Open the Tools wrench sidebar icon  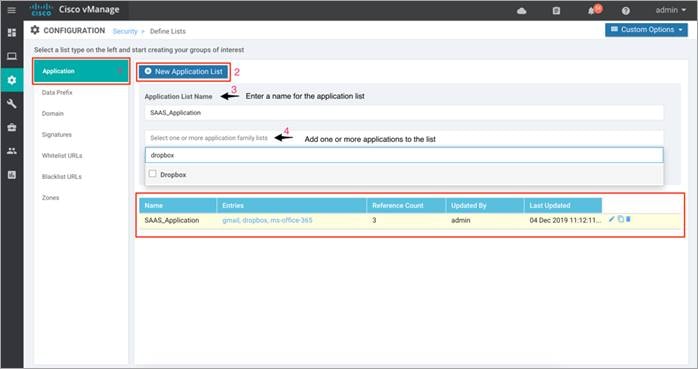pyautogui.click(x=12, y=104)
